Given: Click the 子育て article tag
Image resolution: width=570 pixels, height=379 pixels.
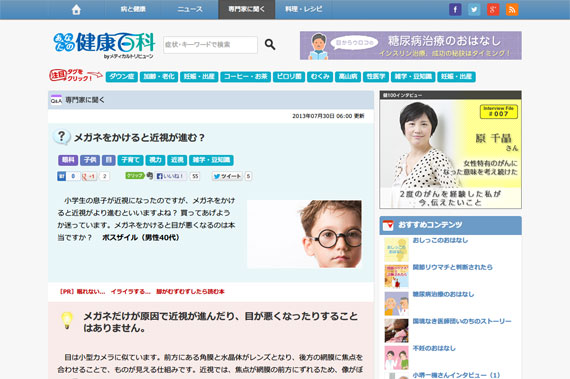Looking at the screenshot, I should click(x=130, y=160).
